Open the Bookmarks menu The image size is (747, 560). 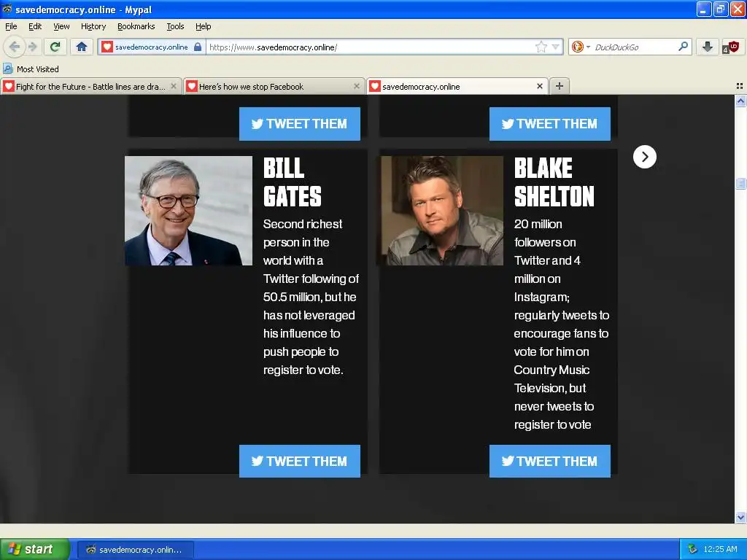point(136,26)
